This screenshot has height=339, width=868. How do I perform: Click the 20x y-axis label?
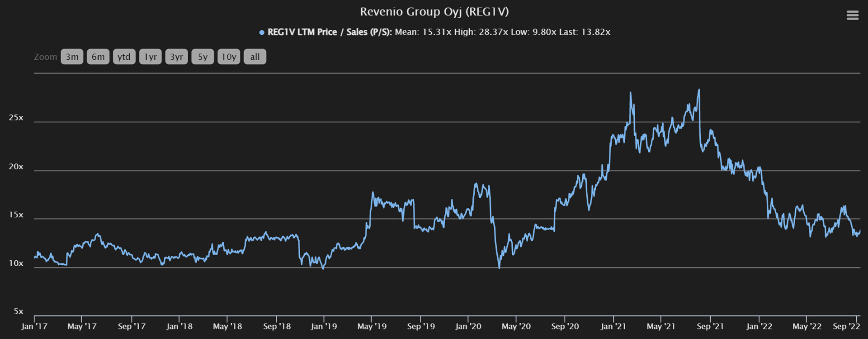(16, 167)
